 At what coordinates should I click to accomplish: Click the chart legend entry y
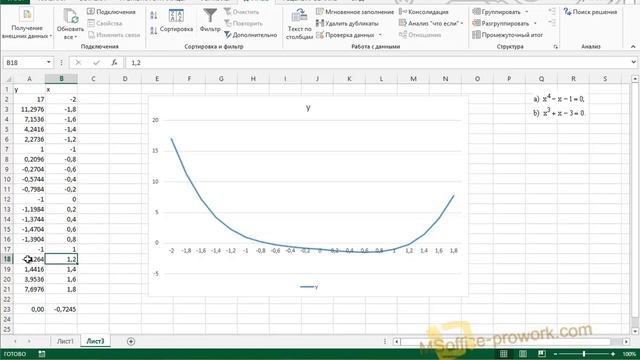(309, 287)
